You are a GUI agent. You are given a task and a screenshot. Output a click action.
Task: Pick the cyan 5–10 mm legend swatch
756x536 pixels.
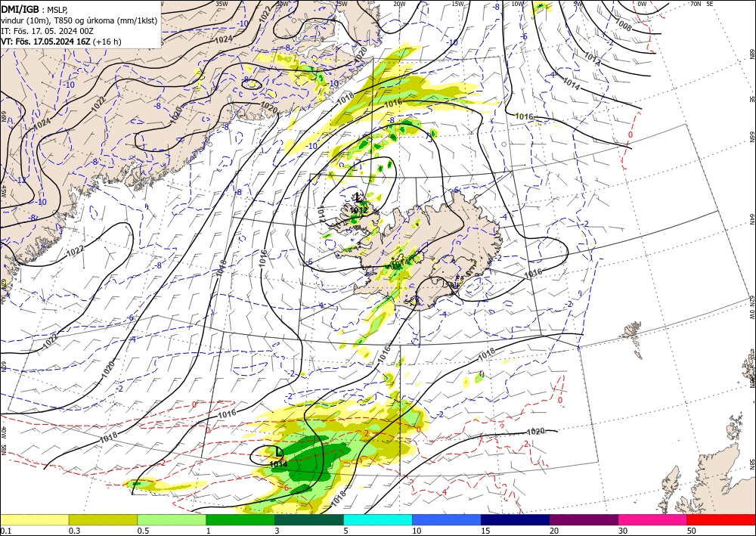(378, 519)
